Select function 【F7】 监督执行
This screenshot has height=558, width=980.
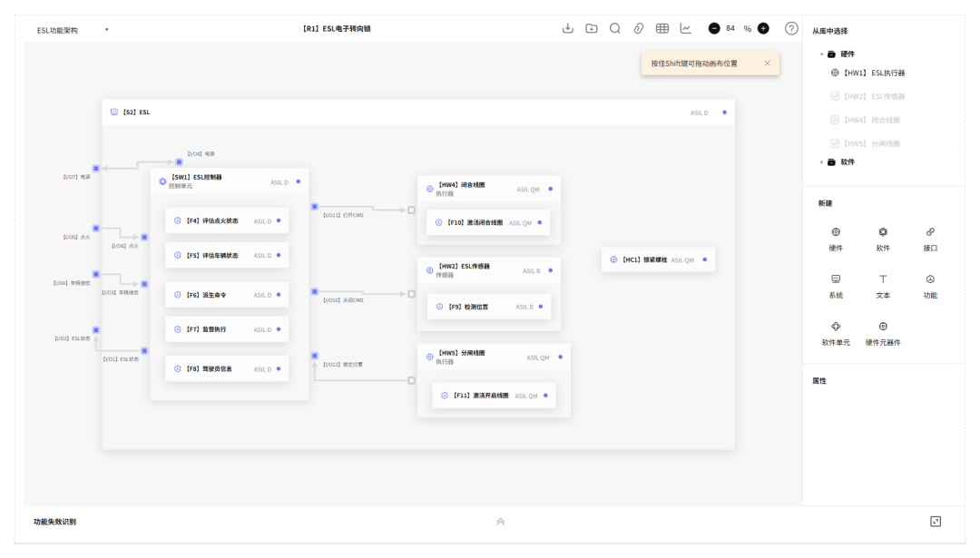[x=227, y=329]
